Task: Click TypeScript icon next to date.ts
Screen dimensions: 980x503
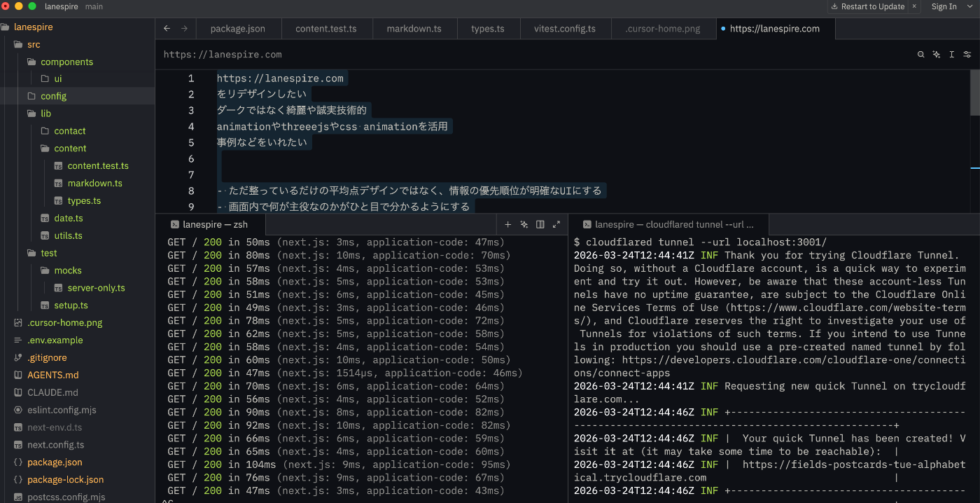Action: 45,219
